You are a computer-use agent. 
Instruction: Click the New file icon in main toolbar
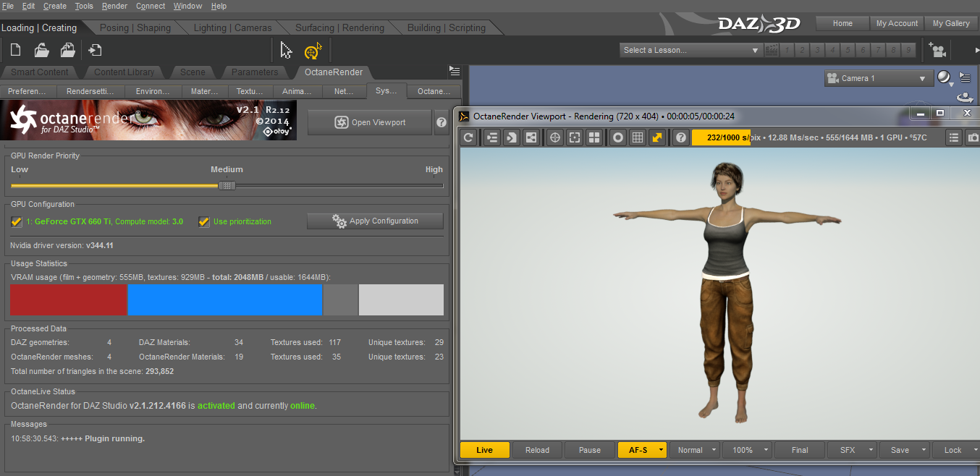(16, 50)
